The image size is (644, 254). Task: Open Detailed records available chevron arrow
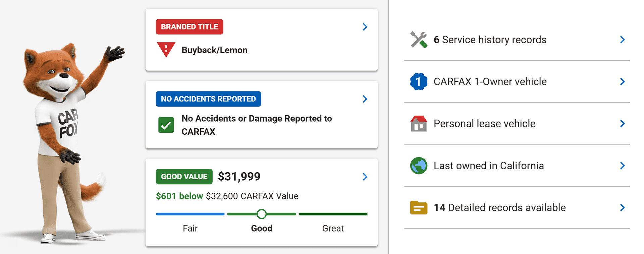coord(623,207)
